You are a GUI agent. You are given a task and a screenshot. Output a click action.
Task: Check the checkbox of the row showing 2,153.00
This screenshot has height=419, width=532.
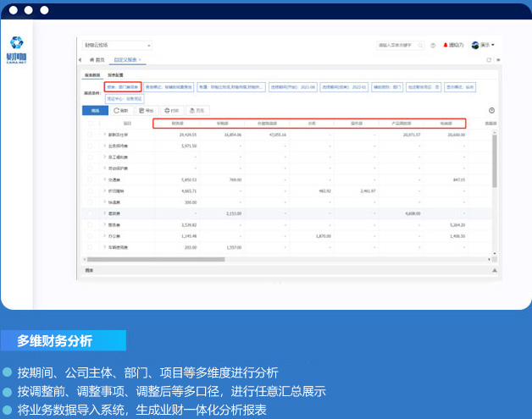(90, 213)
